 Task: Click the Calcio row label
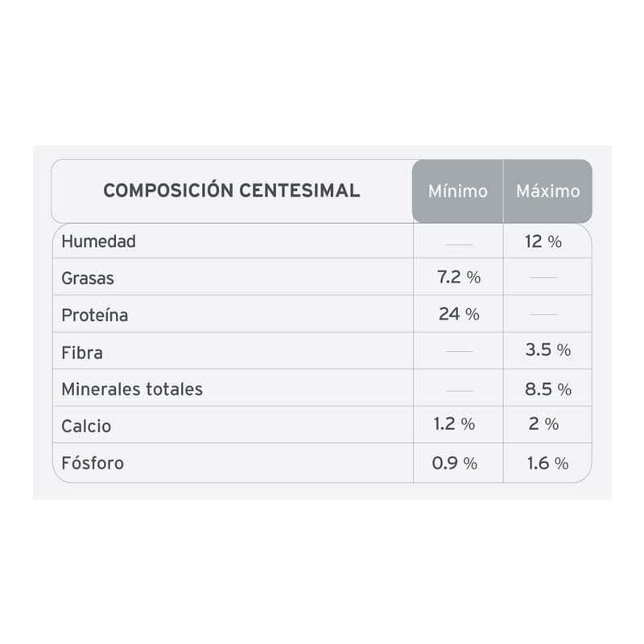86,427
